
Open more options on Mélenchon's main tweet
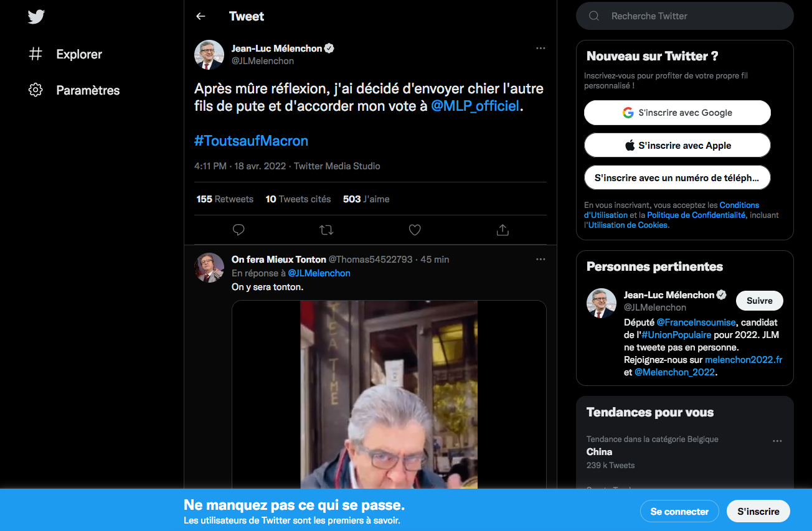[540, 49]
